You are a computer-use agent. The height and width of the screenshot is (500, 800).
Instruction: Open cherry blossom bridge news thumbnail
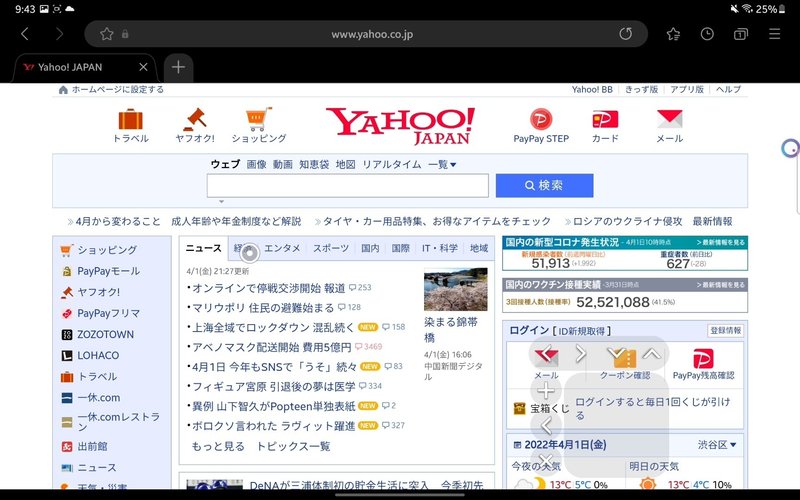point(456,289)
